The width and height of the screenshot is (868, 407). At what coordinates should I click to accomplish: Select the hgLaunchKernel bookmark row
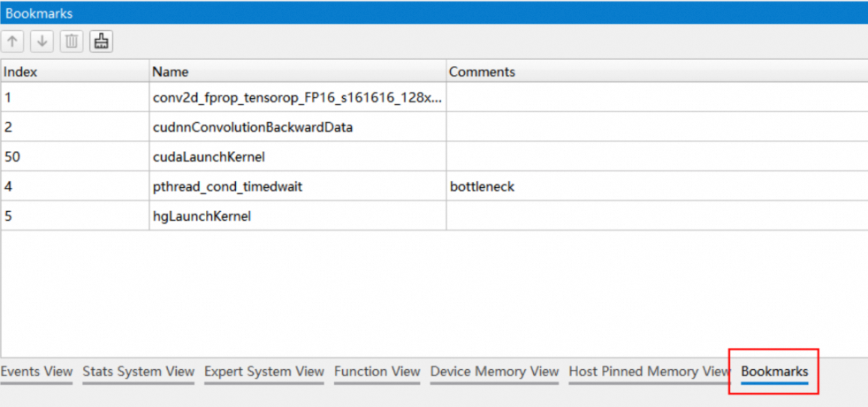click(202, 216)
